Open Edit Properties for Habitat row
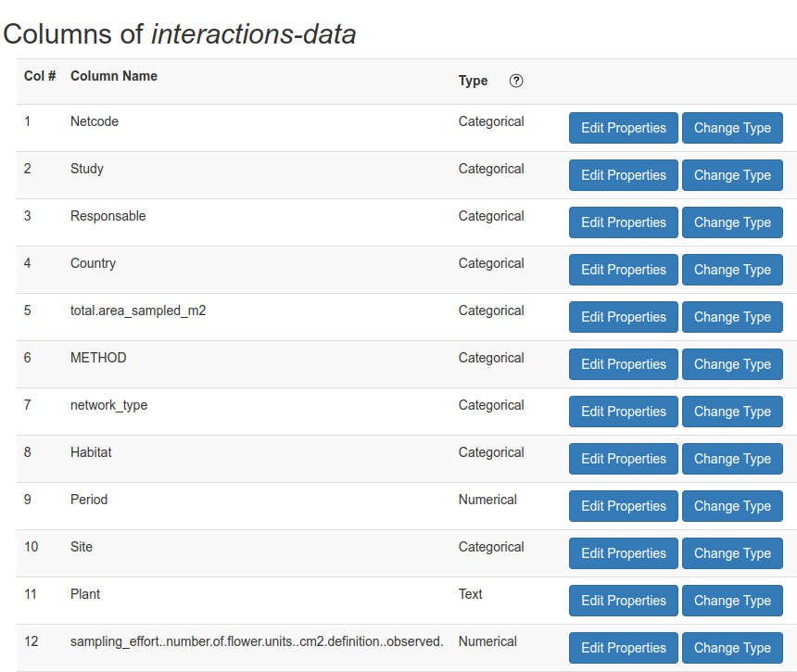The image size is (797, 672). click(623, 459)
